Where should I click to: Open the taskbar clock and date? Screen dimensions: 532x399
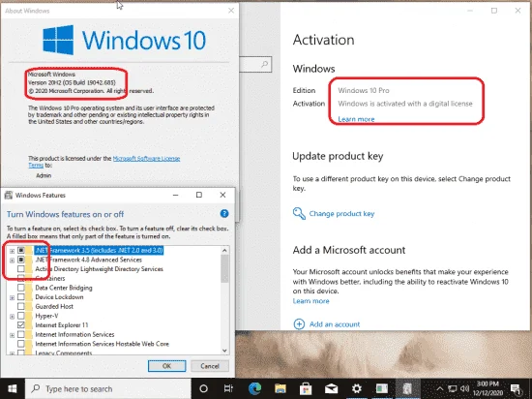488,388
